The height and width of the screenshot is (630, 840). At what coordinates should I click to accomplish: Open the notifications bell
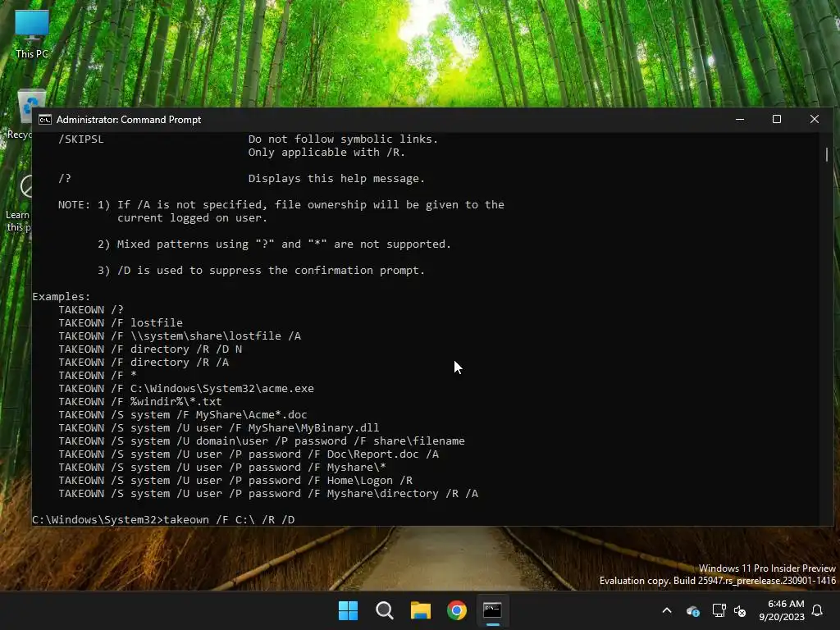818,610
